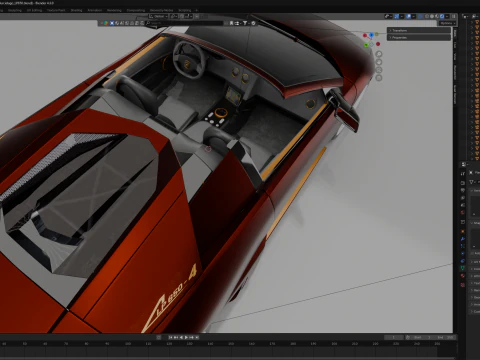Select rendered viewport shading

[442, 16]
